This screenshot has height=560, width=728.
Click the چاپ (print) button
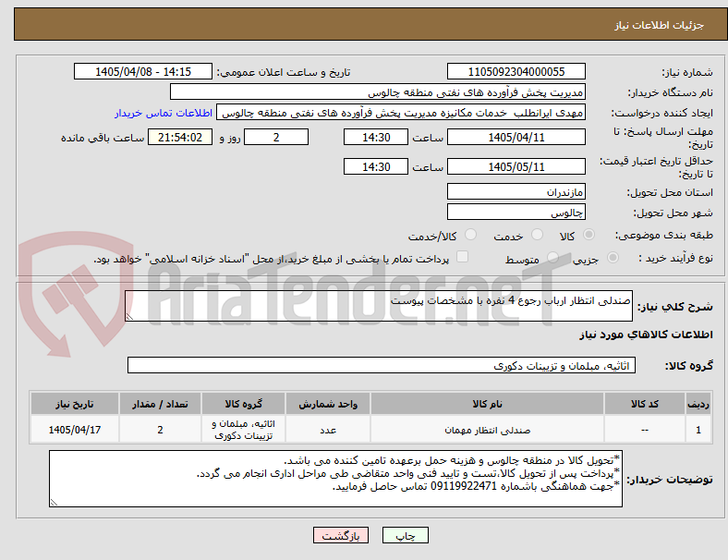[x=405, y=535]
